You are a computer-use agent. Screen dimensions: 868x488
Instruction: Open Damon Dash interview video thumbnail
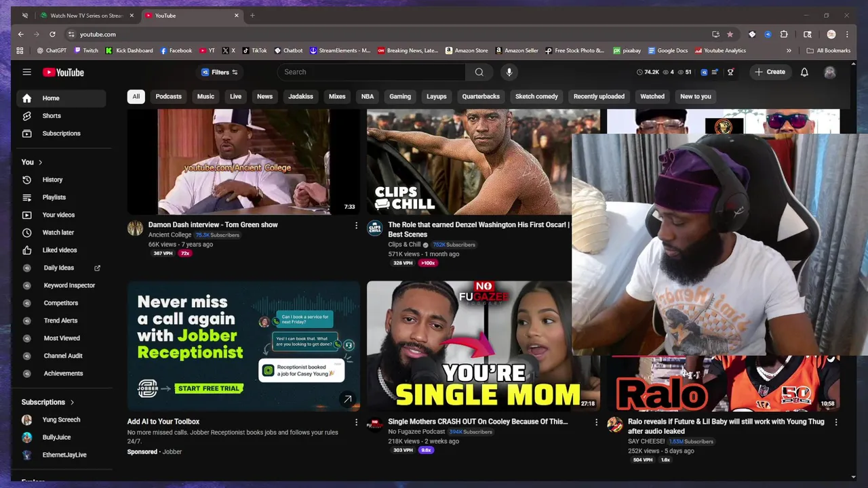pos(243,161)
